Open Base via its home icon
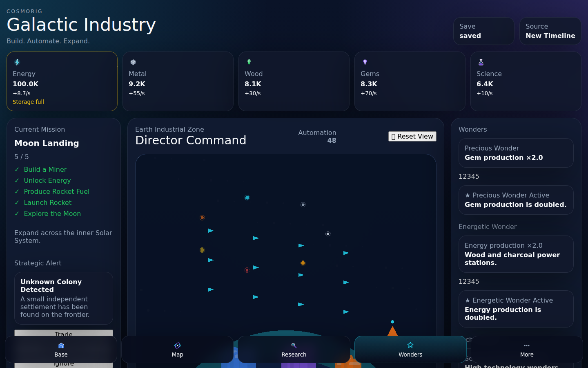The height and width of the screenshot is (368, 588). (x=61, y=346)
